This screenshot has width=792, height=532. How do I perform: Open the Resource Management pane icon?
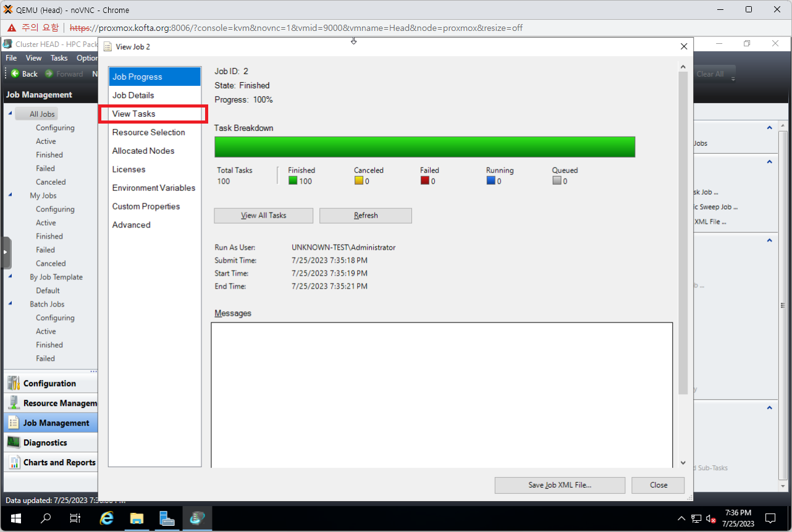tap(14, 403)
